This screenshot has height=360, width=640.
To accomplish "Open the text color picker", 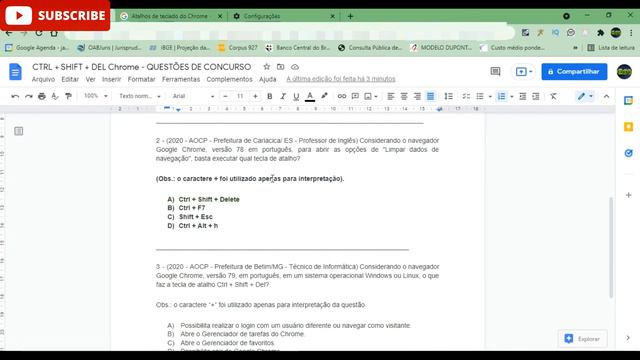I will [x=310, y=96].
